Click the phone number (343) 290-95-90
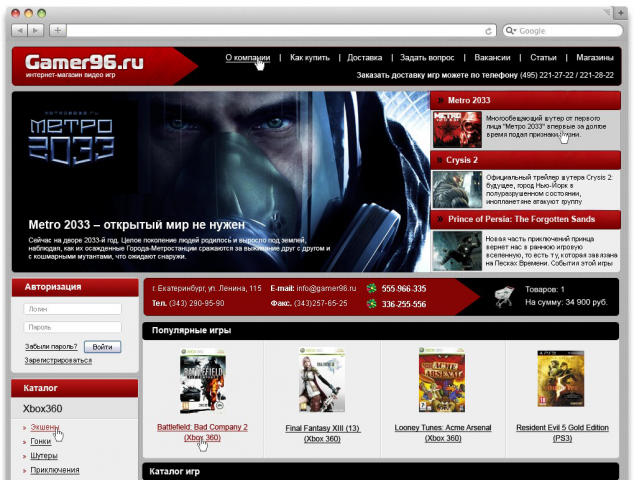The width and height of the screenshot is (634, 480). click(196, 303)
